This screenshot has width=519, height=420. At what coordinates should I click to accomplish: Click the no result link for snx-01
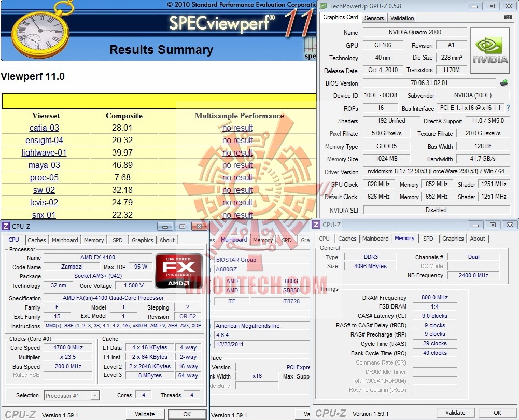point(237,215)
